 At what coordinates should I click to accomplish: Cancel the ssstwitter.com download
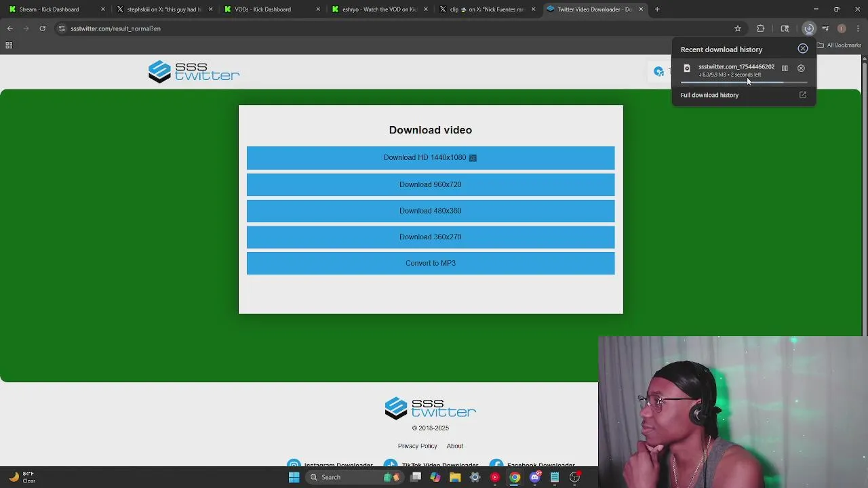[801, 68]
